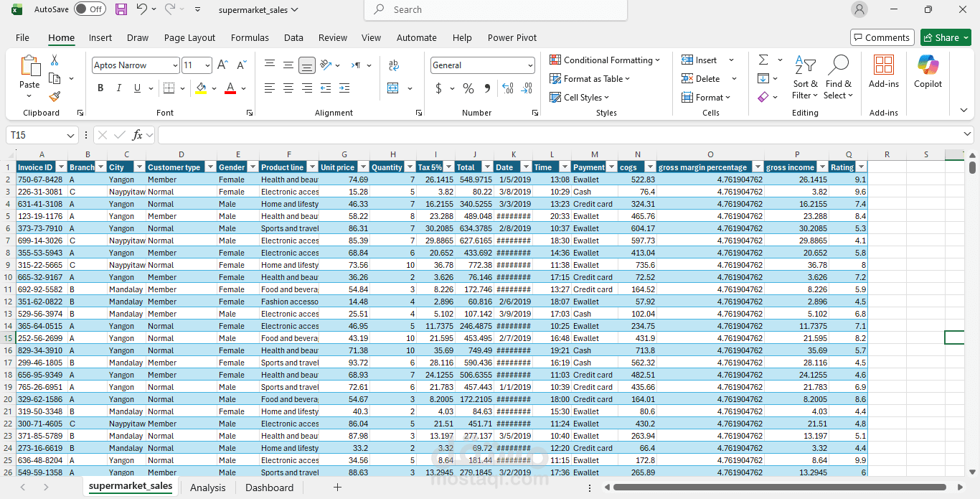Click the Wrap Text icon

coord(393,65)
